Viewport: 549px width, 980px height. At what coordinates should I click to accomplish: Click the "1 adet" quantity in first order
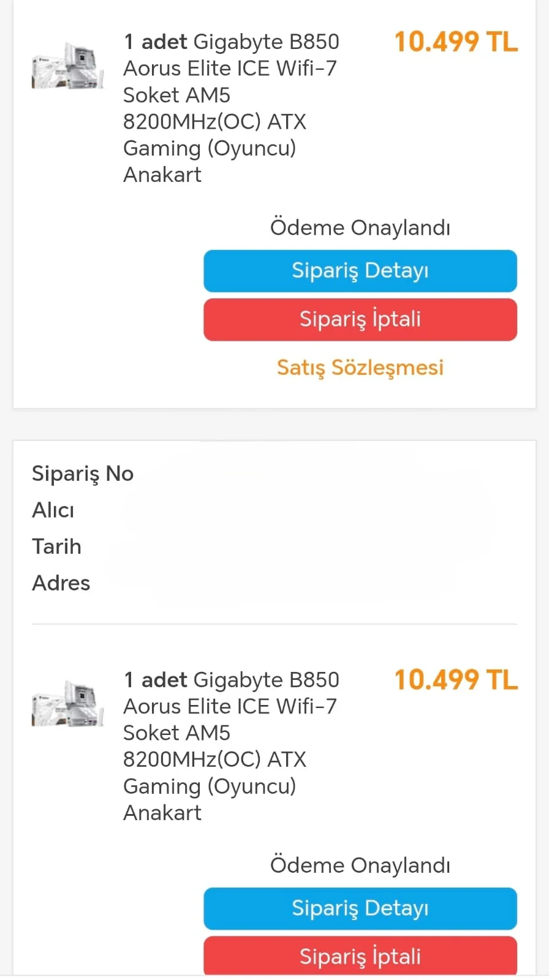(x=156, y=42)
